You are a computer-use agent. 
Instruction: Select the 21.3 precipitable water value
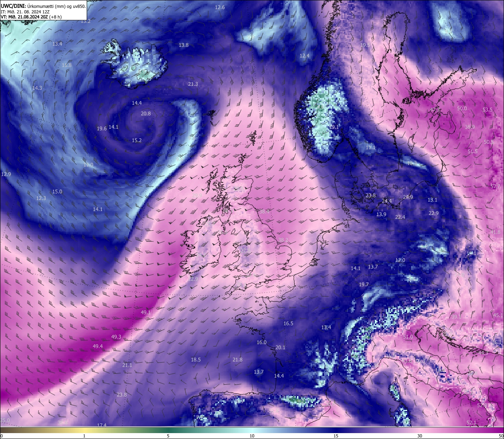click(193, 84)
